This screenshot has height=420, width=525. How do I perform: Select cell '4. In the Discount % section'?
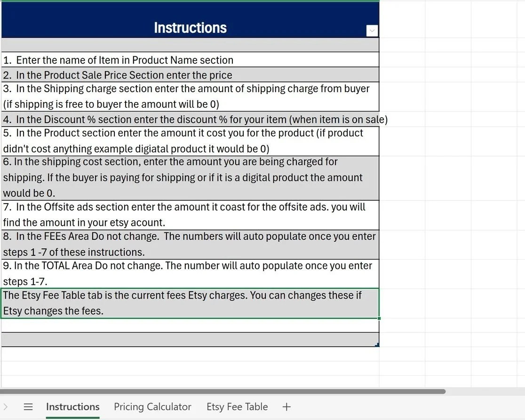click(x=190, y=119)
